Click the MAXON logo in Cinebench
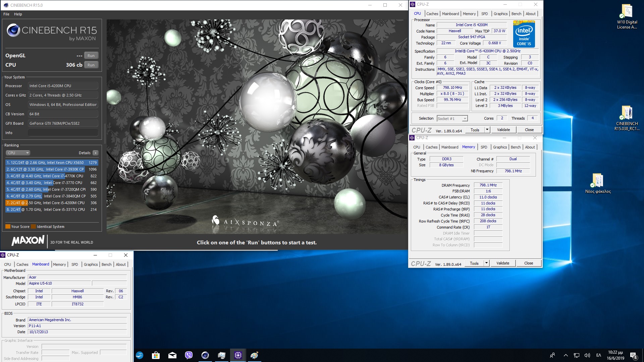The image size is (644, 362). (28, 241)
